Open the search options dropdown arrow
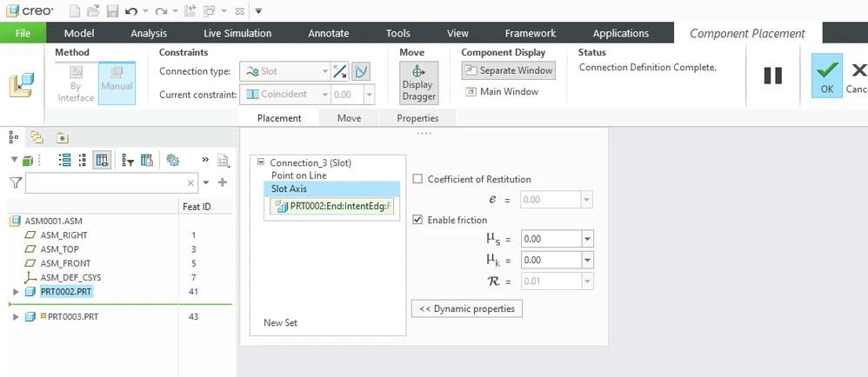Image resolution: width=868 pixels, height=377 pixels. [206, 182]
